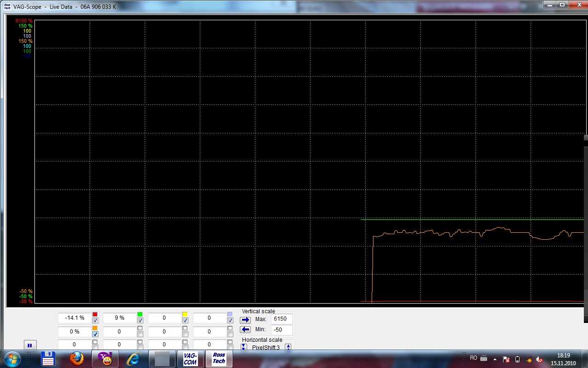Show hidden system tray icons
The image size is (588, 368).
click(x=495, y=359)
